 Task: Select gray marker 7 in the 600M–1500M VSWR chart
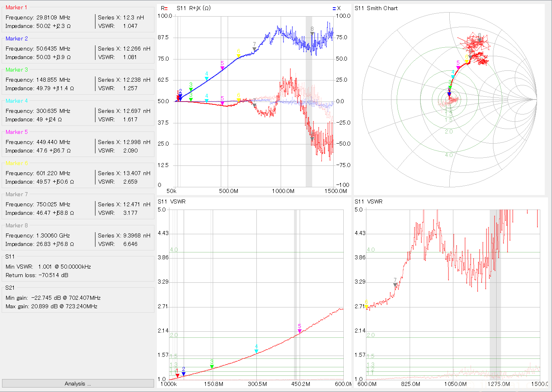click(x=395, y=285)
